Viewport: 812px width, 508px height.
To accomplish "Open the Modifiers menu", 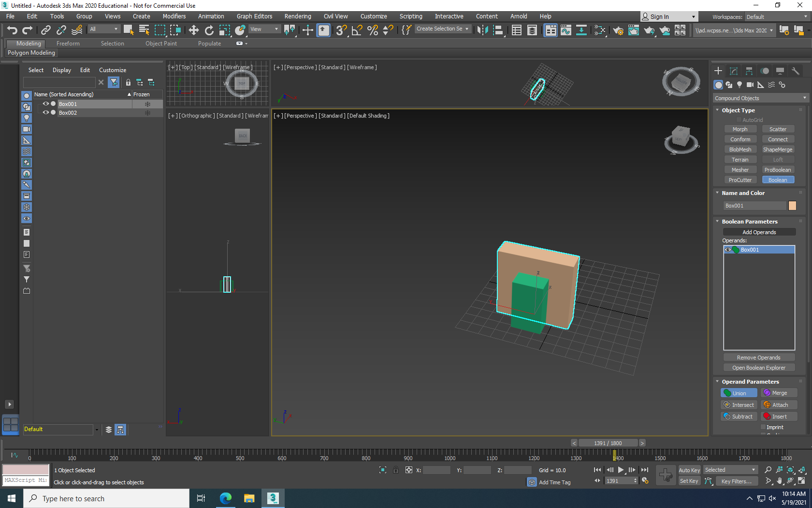I will 174,16.
